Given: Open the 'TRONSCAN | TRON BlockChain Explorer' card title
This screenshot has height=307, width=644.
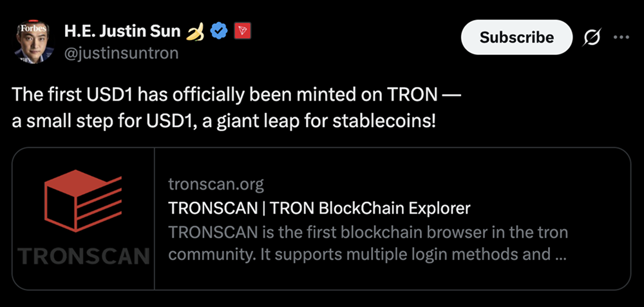Looking at the screenshot, I should click(319, 208).
